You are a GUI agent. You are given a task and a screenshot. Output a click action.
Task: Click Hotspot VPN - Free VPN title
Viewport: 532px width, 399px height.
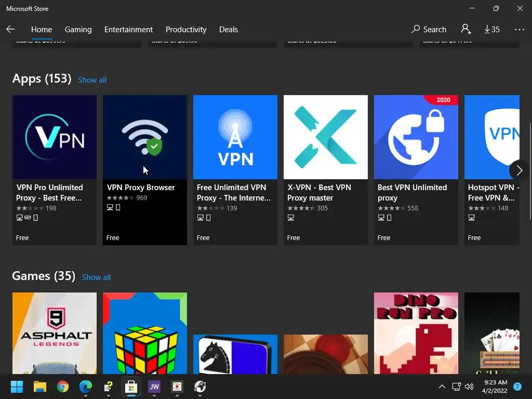[x=494, y=192]
